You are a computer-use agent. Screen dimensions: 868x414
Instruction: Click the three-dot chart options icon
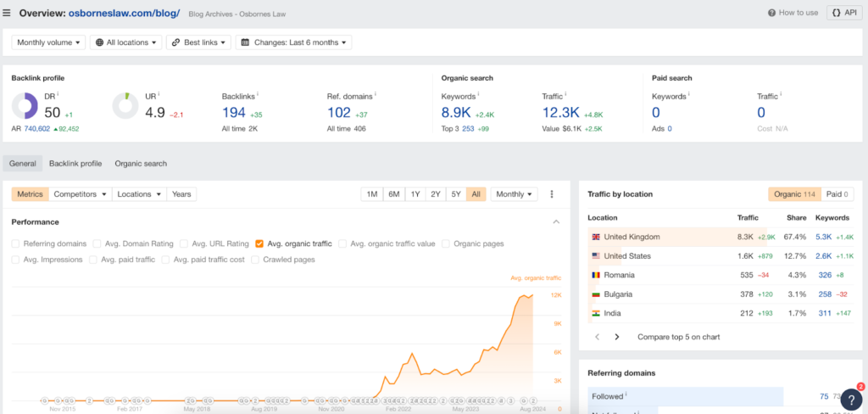(552, 194)
